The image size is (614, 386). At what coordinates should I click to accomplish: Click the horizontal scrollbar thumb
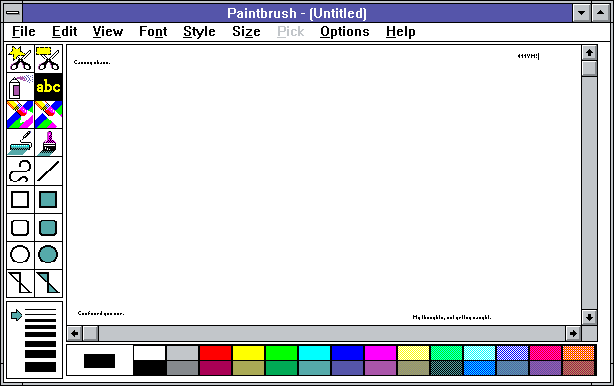click(90, 334)
